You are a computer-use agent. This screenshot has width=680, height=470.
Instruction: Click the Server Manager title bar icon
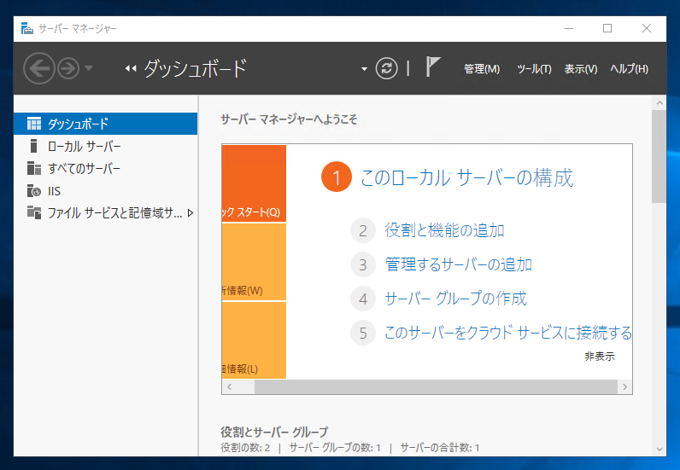[27, 29]
